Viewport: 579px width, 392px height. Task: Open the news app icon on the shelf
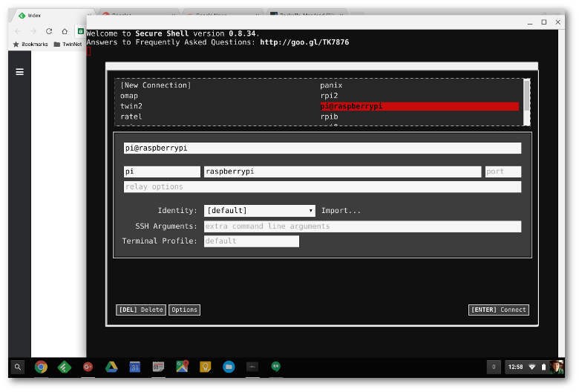pyautogui.click(x=158, y=367)
